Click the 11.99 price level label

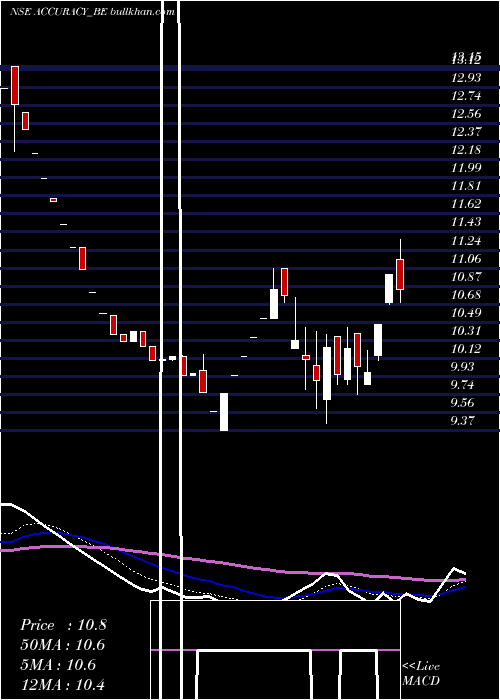(x=466, y=168)
